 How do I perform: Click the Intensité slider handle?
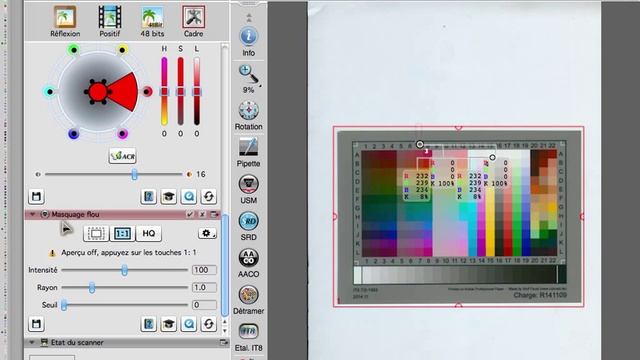(x=124, y=270)
